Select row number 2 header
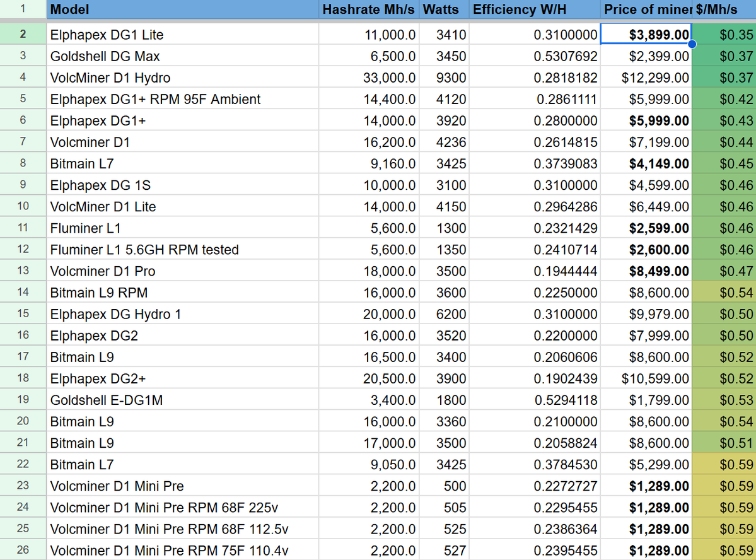 (23, 34)
